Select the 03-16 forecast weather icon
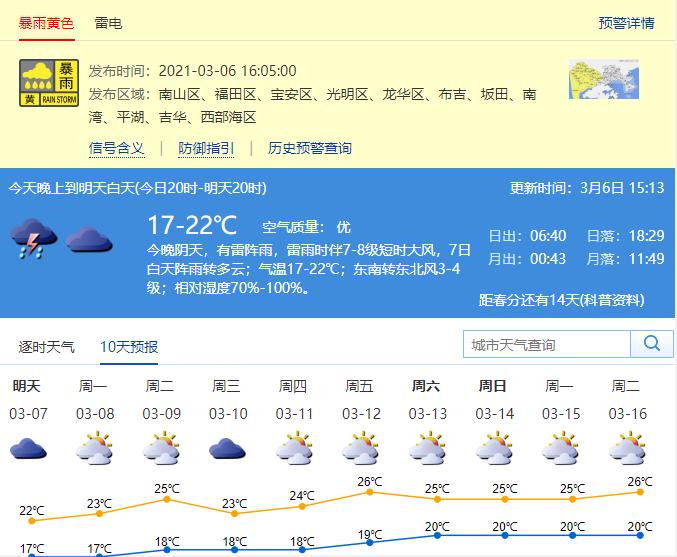This screenshot has height=557, width=677. (626, 448)
